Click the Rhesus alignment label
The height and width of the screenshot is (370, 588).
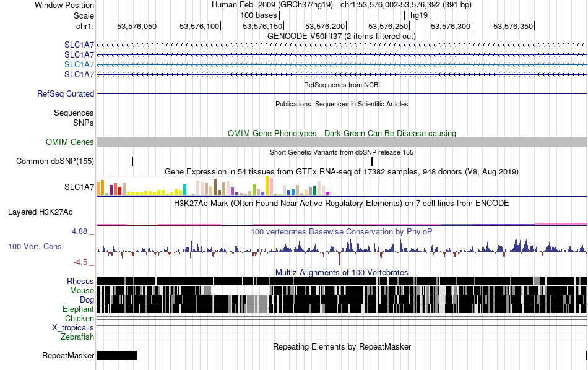(x=80, y=281)
